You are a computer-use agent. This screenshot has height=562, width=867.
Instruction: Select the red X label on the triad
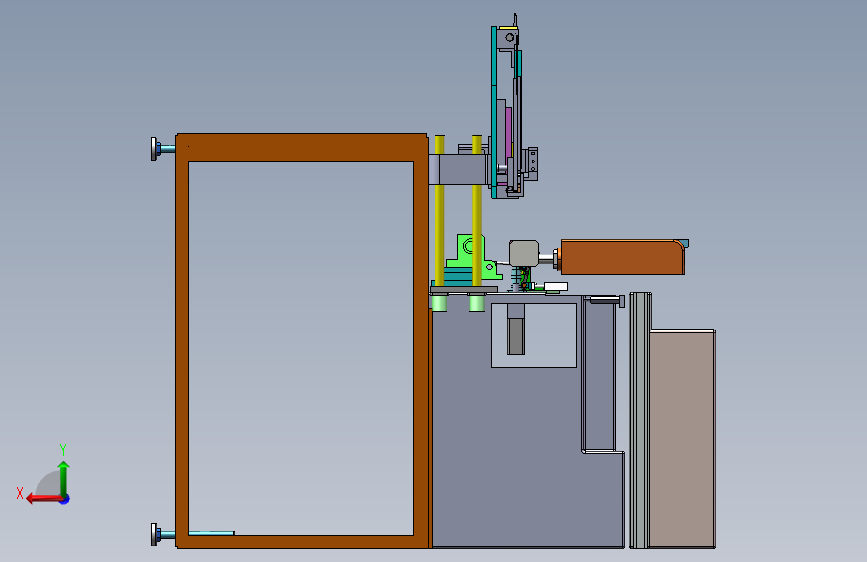click(20, 493)
